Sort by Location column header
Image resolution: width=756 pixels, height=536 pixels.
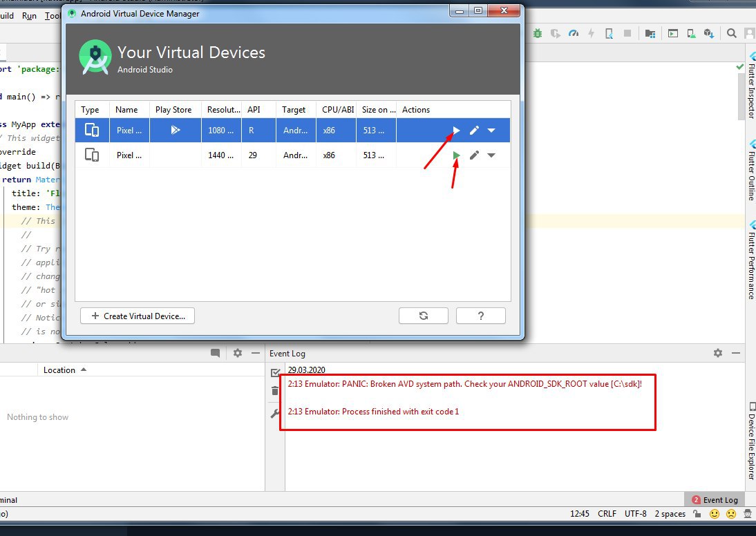pos(64,370)
